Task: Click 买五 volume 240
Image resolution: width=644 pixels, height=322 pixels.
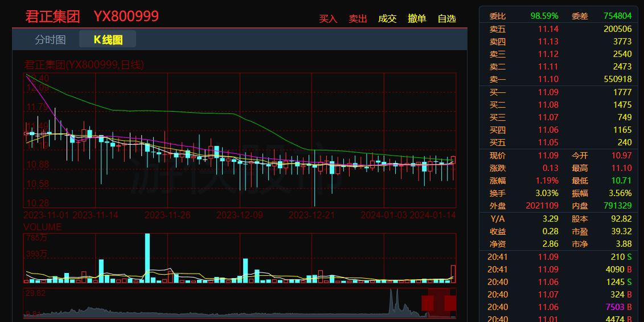Action: click(624, 142)
